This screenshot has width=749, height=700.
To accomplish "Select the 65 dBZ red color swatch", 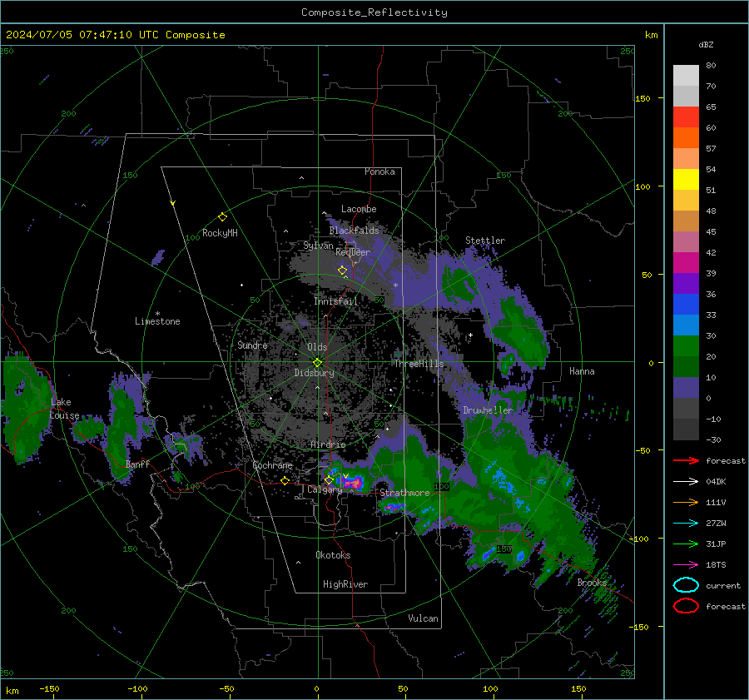I will tap(686, 117).
